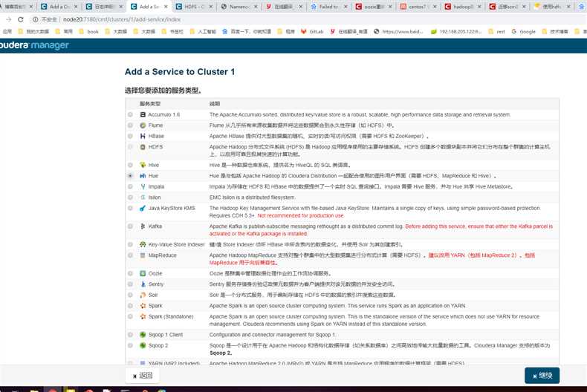Click the Hive bee icon
The height and width of the screenshot is (392, 587).
click(143, 165)
